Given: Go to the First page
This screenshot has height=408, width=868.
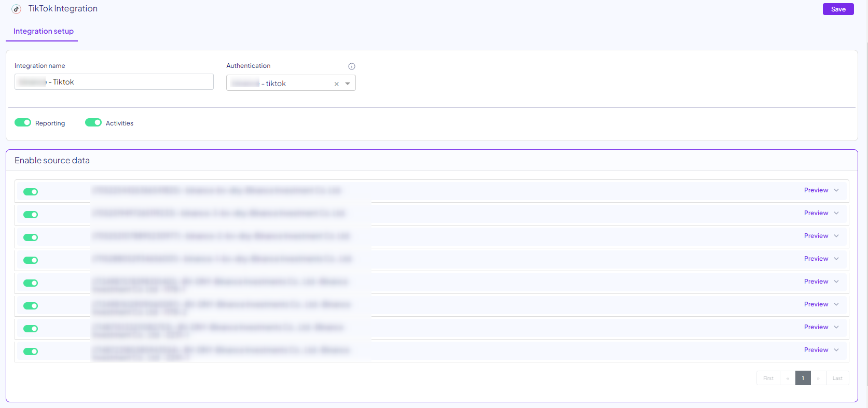Looking at the screenshot, I should click(x=768, y=378).
